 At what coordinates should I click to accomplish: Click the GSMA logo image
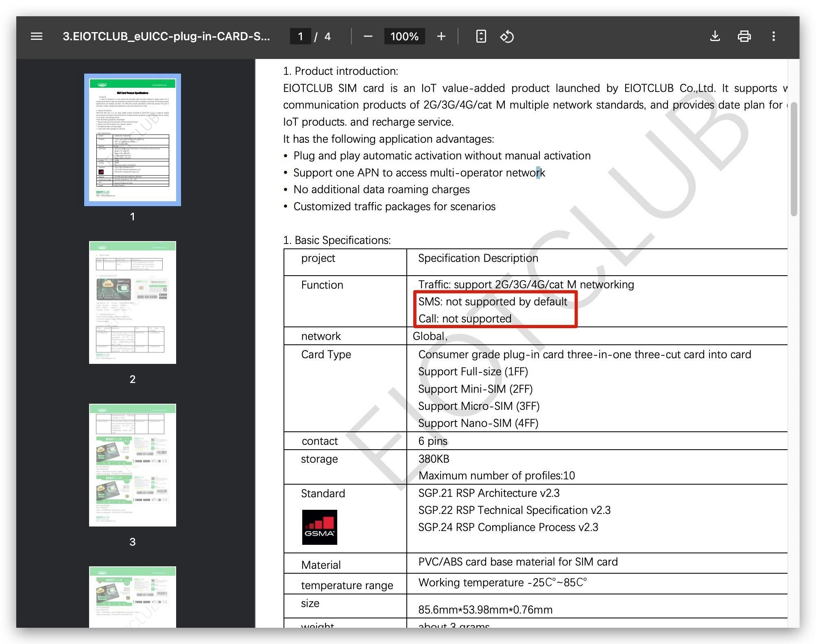coord(319,527)
